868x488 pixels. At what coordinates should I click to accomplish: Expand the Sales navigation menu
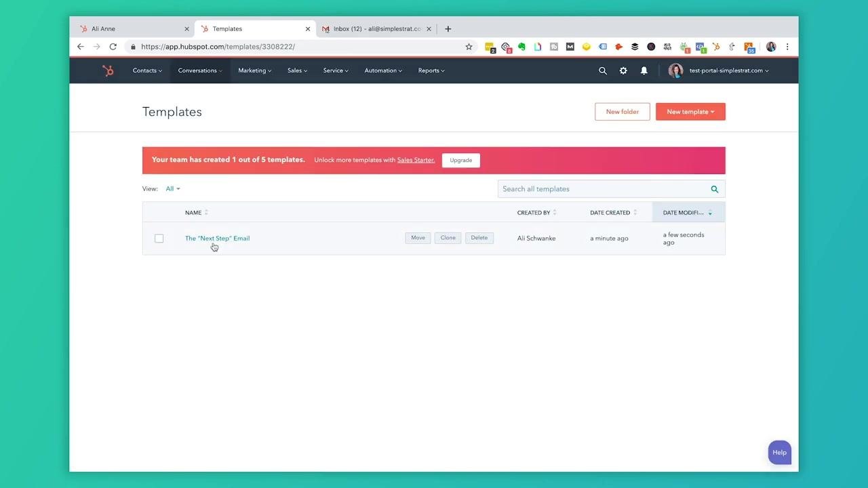pyautogui.click(x=297, y=70)
